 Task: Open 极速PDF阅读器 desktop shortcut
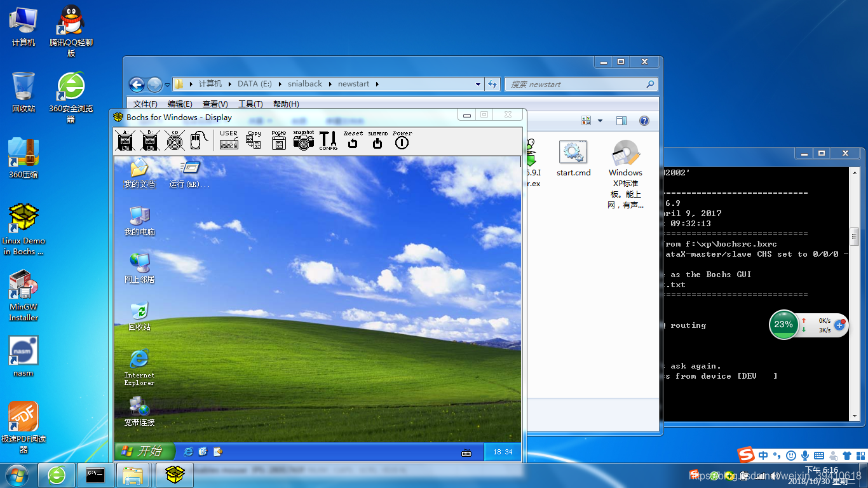point(24,428)
